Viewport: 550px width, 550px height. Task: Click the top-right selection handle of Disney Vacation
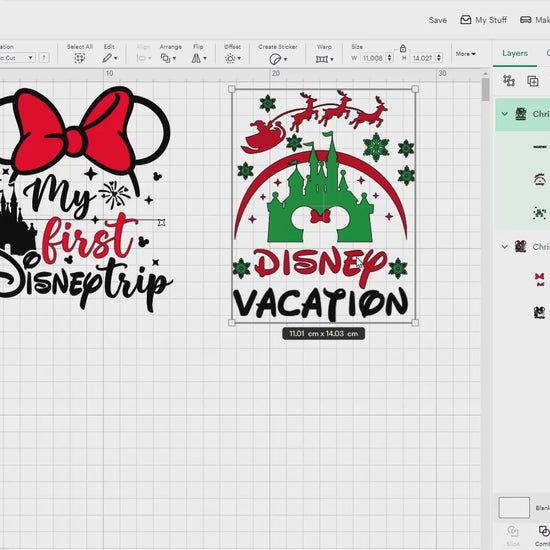[415, 89]
